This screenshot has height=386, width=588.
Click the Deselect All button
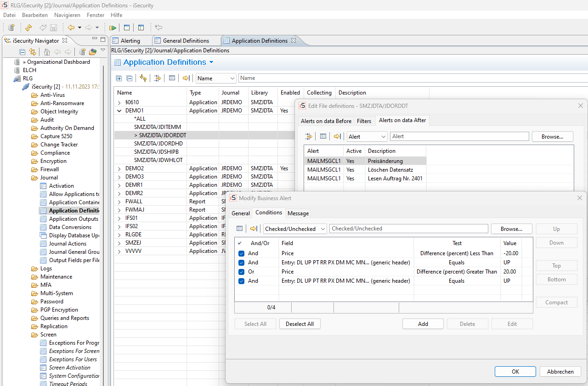pyautogui.click(x=300, y=324)
